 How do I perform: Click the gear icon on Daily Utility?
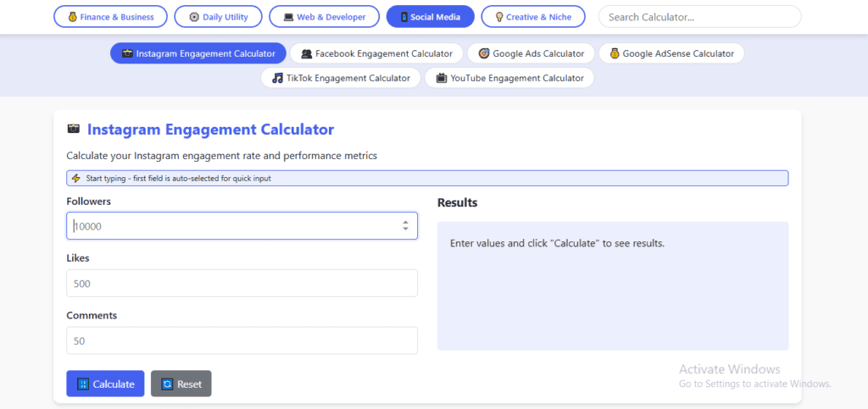coord(194,17)
